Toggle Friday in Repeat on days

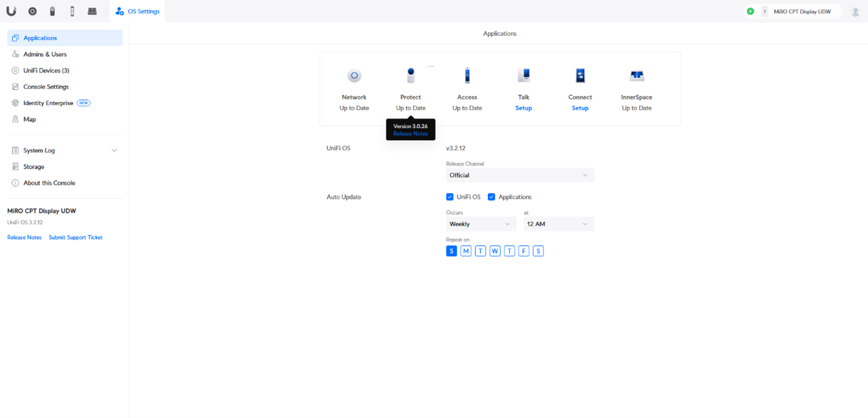524,251
